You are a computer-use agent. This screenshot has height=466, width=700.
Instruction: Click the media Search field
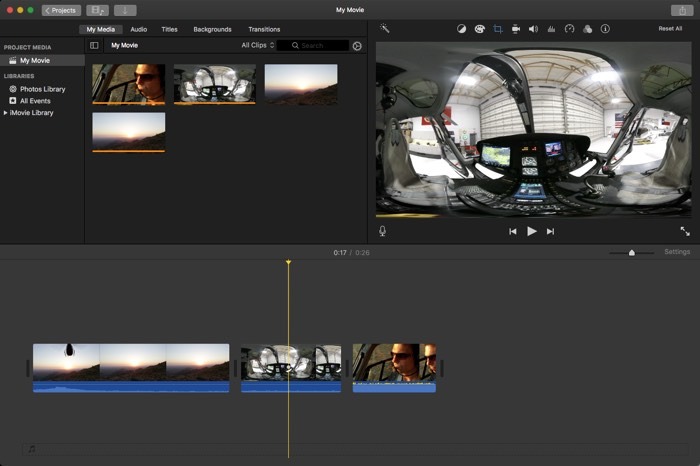[x=313, y=46]
